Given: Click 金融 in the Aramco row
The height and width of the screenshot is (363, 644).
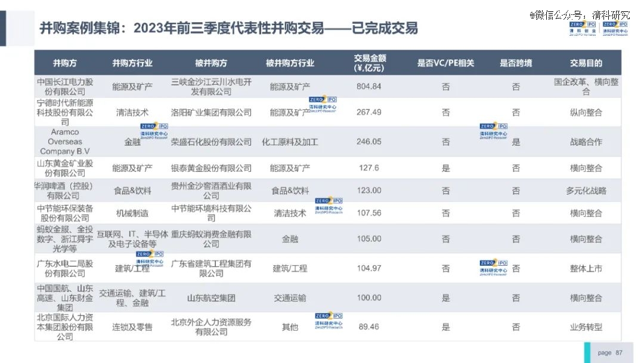Looking at the screenshot, I should 132,142.
